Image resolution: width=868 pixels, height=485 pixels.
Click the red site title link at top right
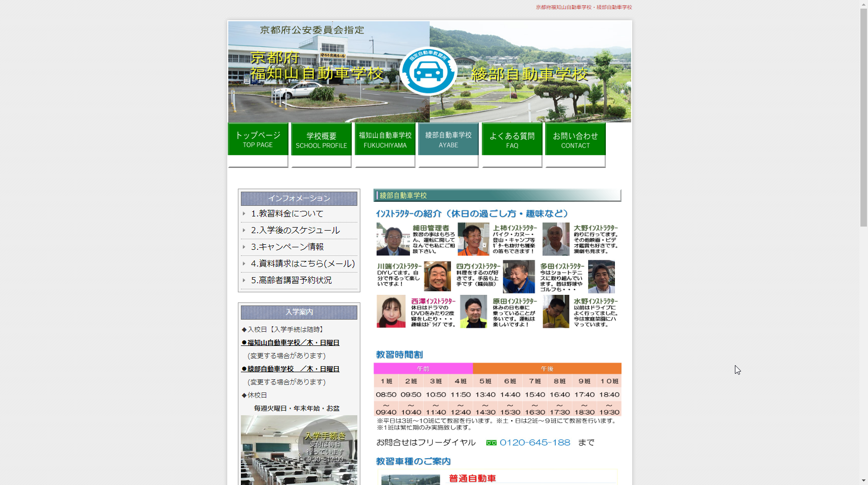(583, 7)
